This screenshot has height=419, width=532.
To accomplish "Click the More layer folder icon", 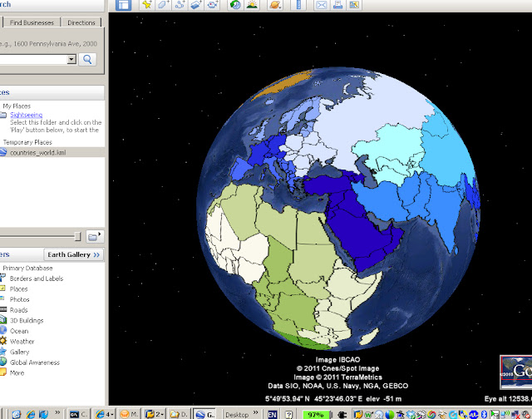I will [3, 372].
